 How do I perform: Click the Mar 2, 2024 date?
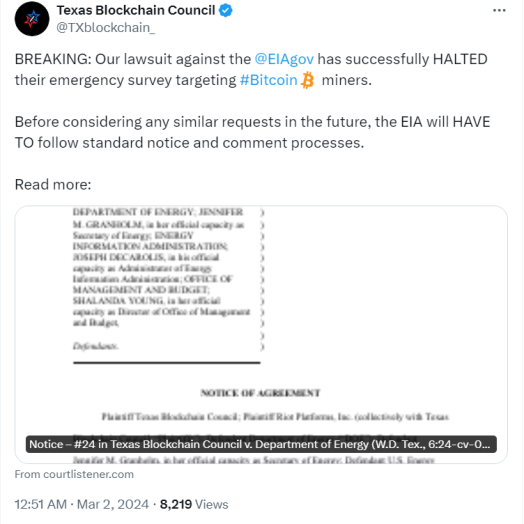pyautogui.click(x=113, y=504)
